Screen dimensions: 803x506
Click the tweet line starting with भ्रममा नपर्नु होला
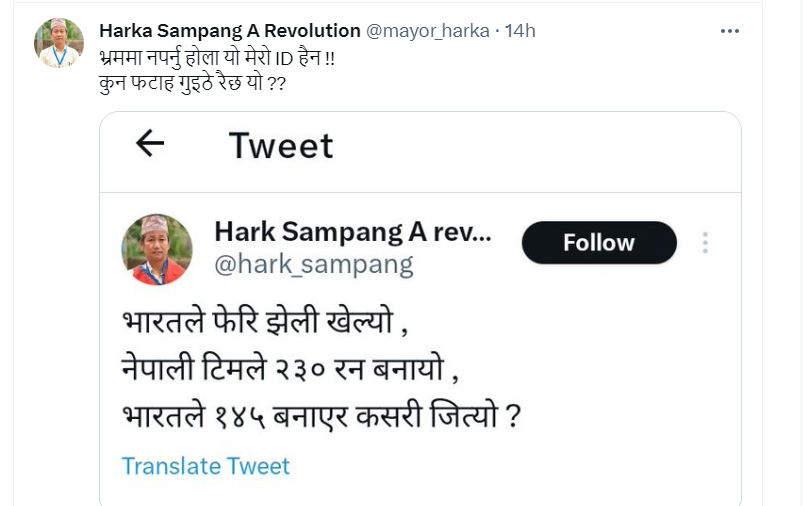pos(218,57)
